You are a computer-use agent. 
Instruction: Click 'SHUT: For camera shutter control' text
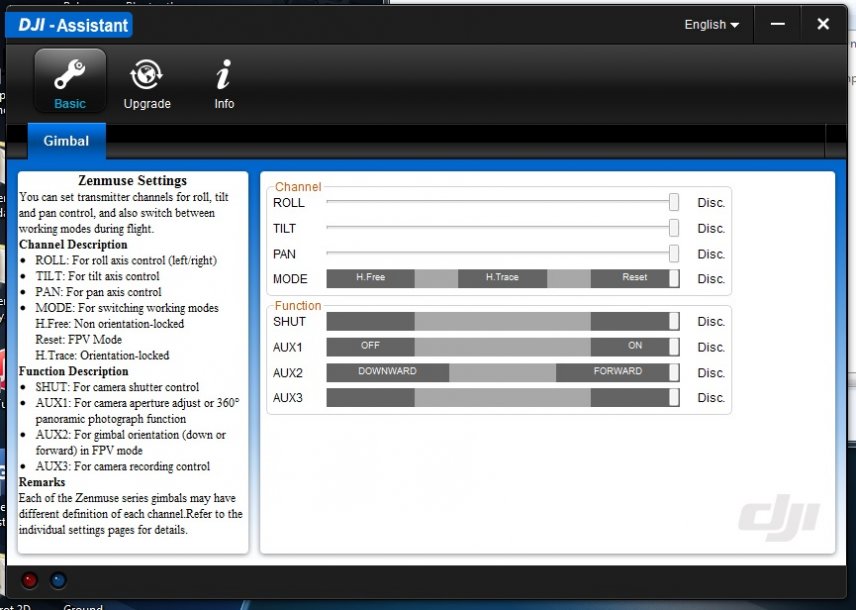pyautogui.click(x=117, y=387)
